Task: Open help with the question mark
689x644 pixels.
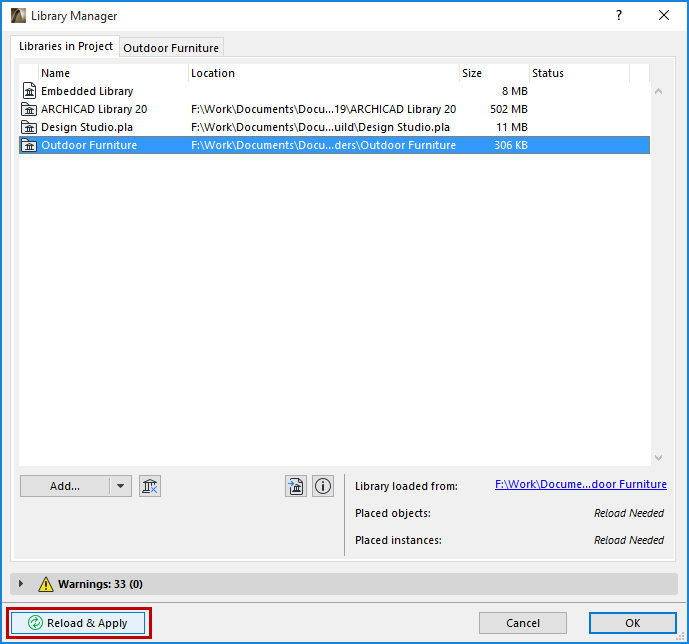Action: 619,15
